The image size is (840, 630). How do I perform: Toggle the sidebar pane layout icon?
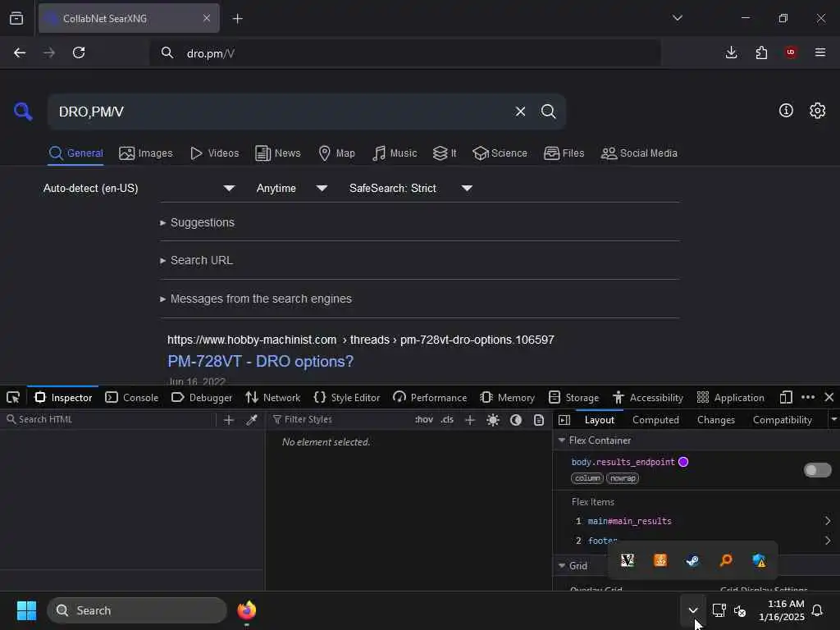click(x=564, y=420)
